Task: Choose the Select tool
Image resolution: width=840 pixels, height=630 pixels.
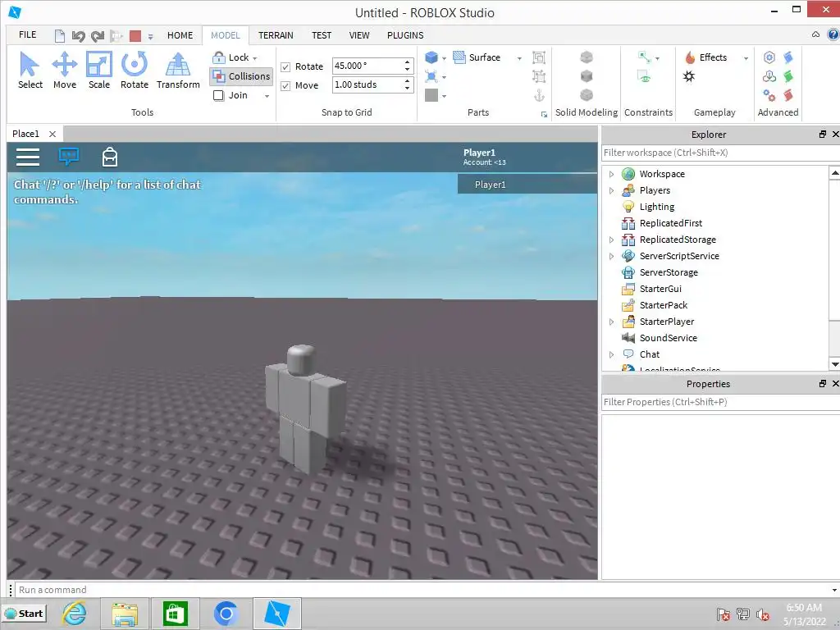Action: [30, 71]
